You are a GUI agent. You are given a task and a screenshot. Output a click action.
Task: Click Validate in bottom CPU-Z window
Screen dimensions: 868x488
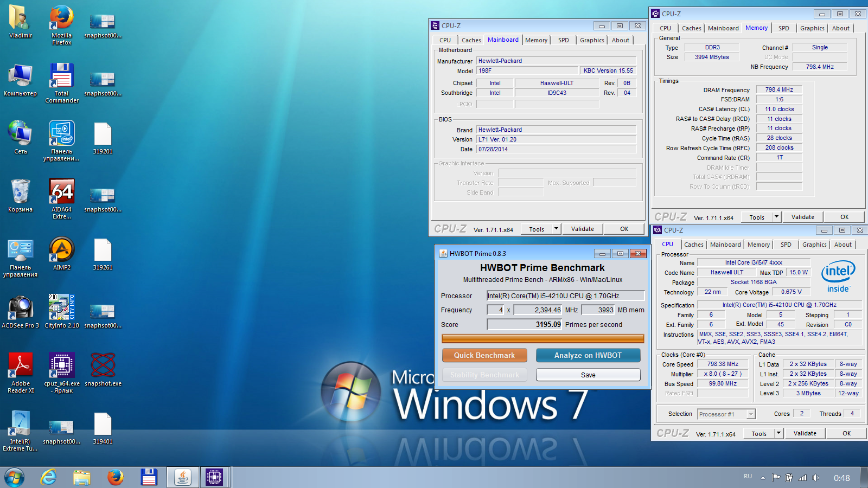tap(805, 433)
